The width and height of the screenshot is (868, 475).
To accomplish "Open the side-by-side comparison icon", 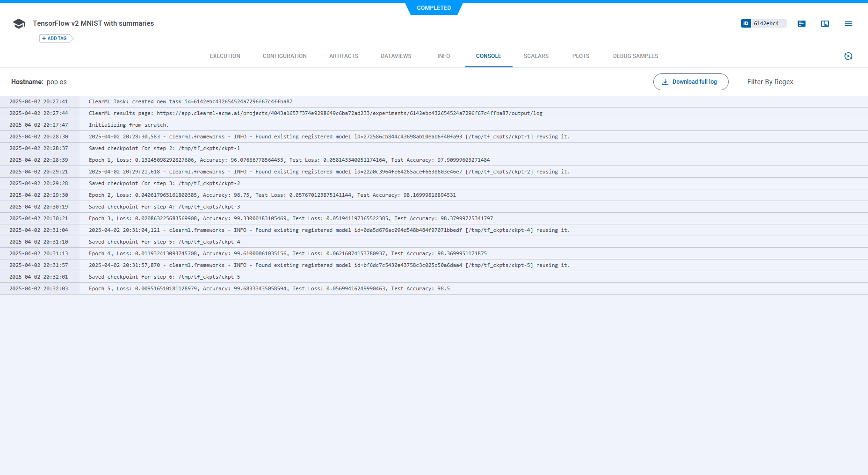I will (x=825, y=23).
